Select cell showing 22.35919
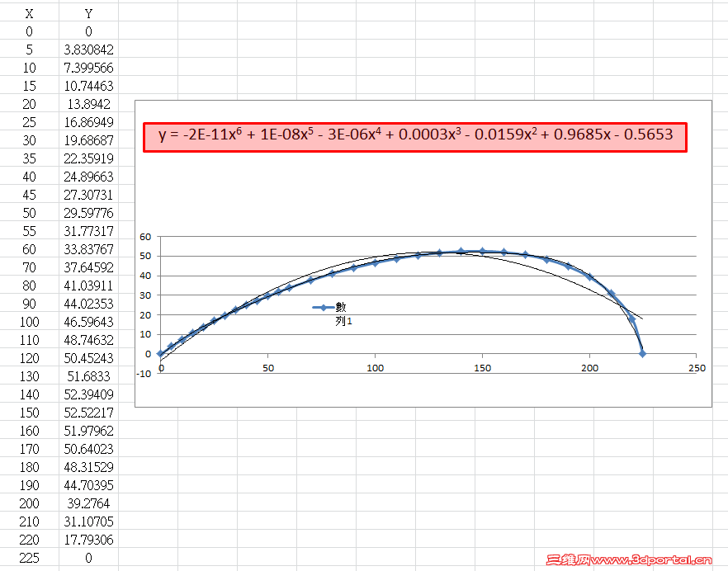The width and height of the screenshot is (728, 571). 88,158
